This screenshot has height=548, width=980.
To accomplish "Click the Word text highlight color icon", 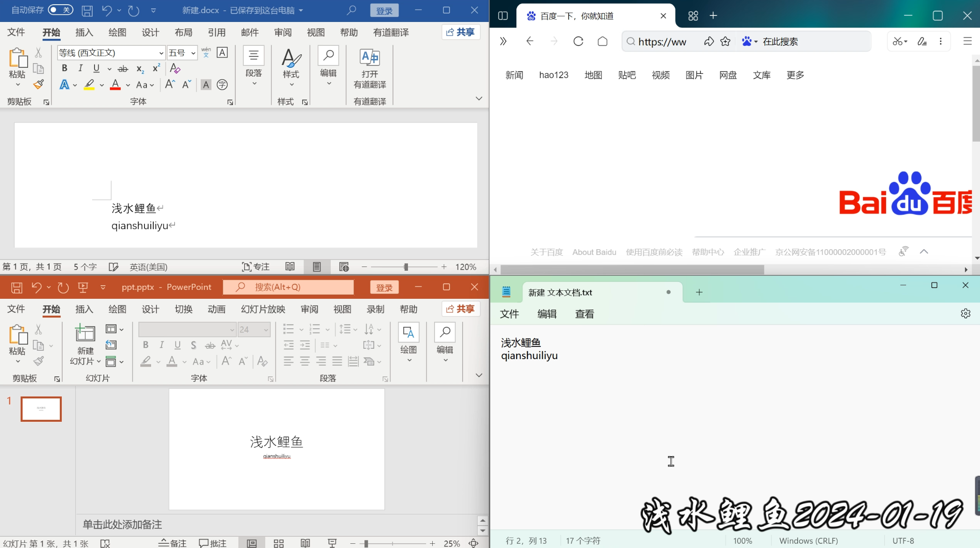I will click(89, 85).
